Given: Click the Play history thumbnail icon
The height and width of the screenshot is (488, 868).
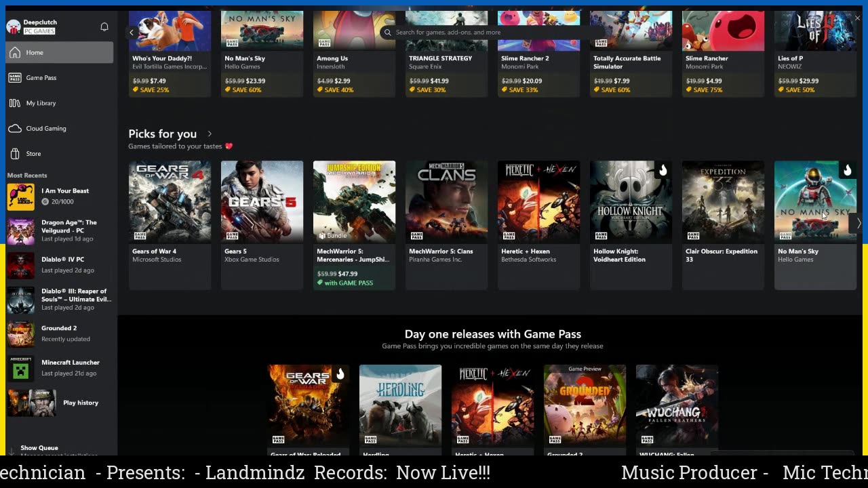Looking at the screenshot, I should click(x=32, y=403).
